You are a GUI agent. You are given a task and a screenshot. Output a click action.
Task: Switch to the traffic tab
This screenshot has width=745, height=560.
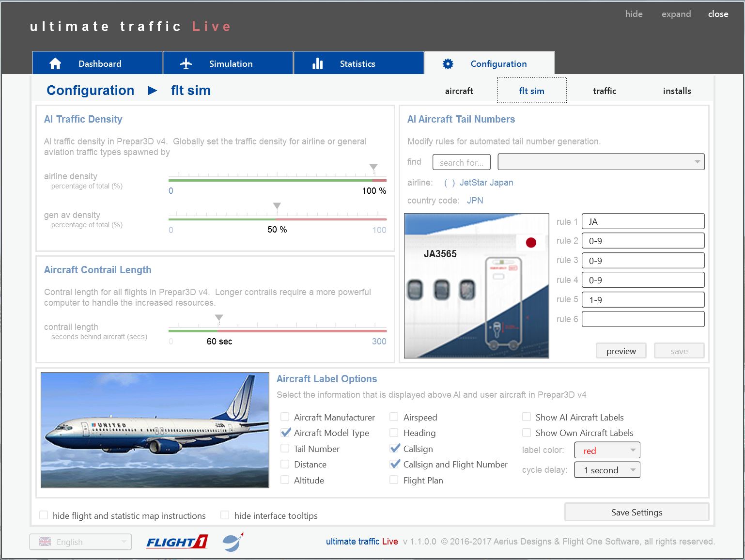click(604, 91)
